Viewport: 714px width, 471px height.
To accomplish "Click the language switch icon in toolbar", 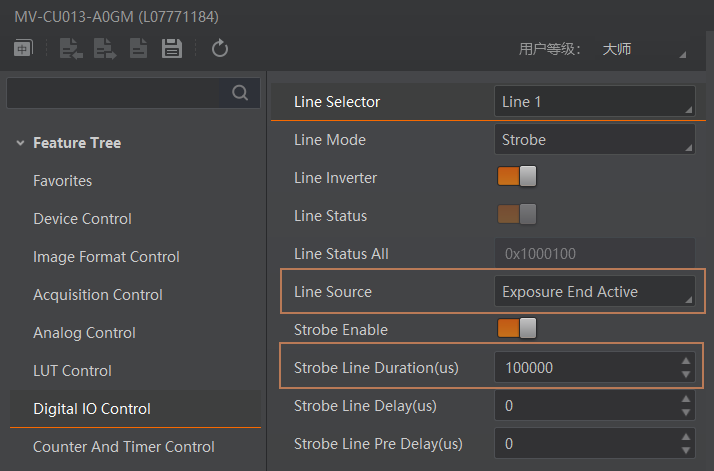I will point(23,48).
